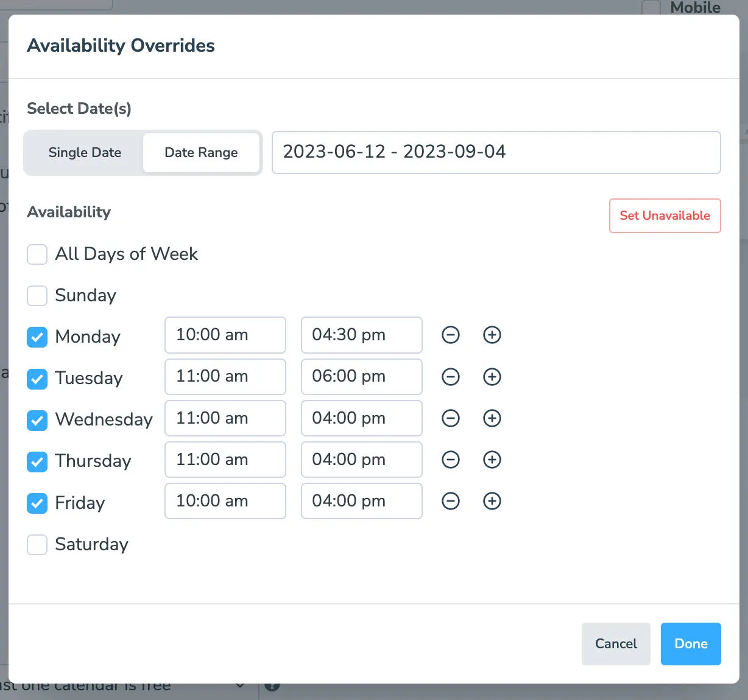Viewport: 748px width, 700px height.
Task: Confirm overrides with the Done button
Action: click(691, 643)
